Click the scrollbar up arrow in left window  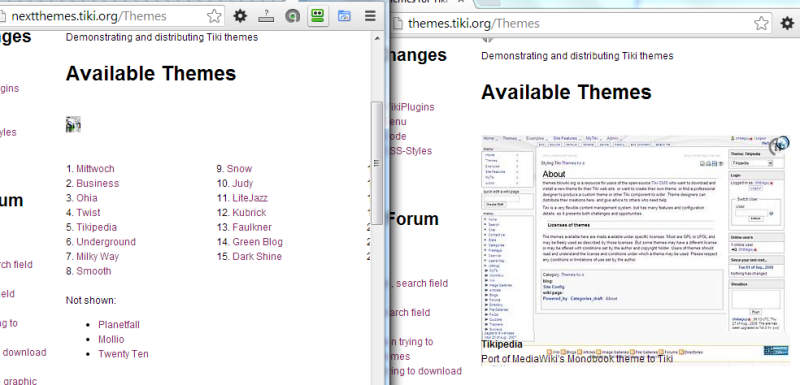pyautogui.click(x=378, y=38)
